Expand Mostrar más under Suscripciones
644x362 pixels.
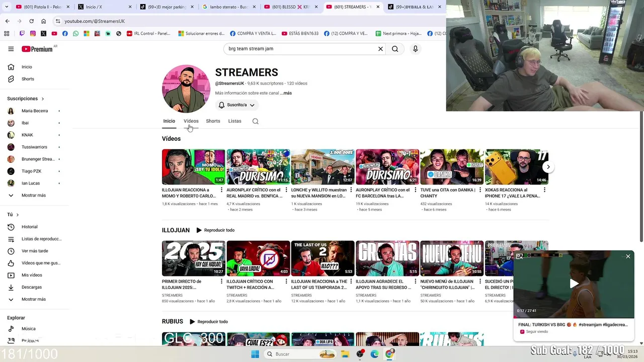(34, 195)
